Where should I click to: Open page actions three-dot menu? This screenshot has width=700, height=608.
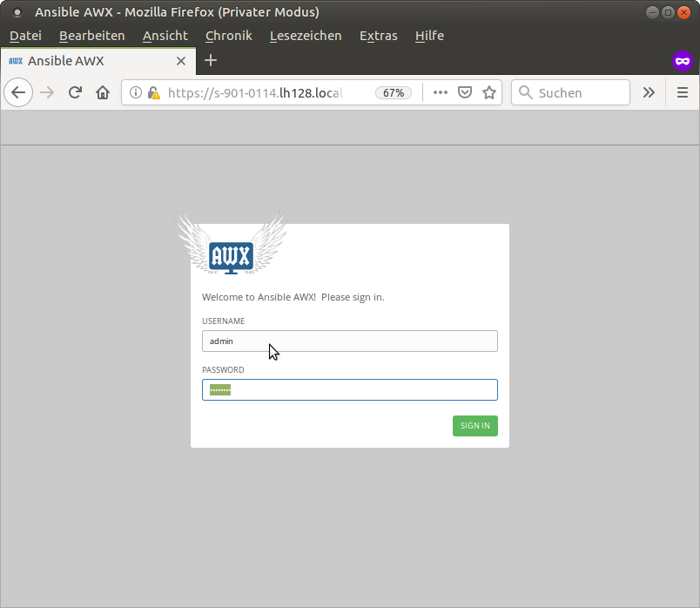(441, 92)
